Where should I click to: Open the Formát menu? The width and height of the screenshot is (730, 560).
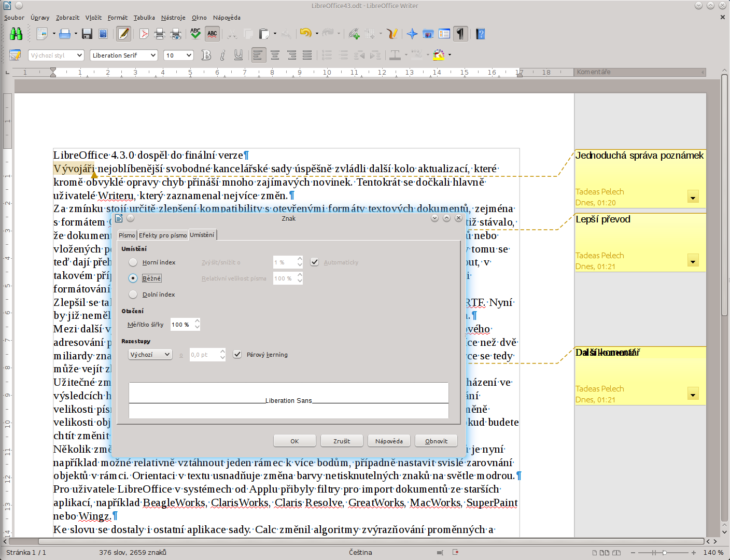click(118, 18)
